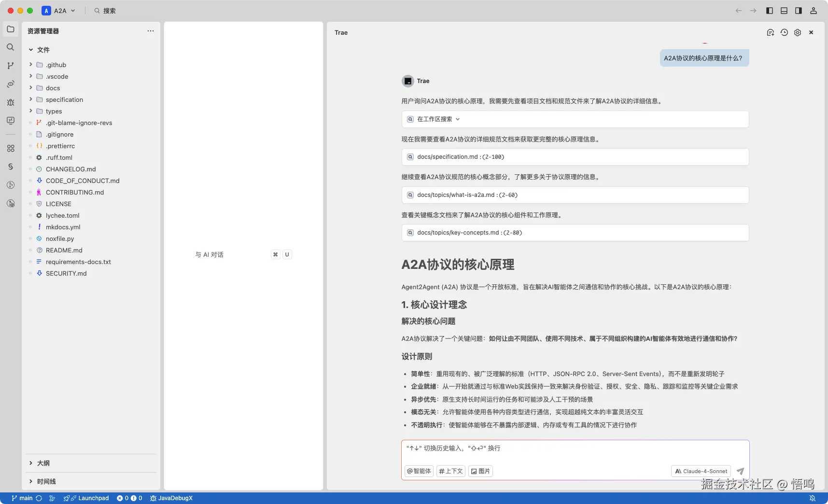The height and width of the screenshot is (504, 828).
Task: Open the account profile icon
Action: (x=814, y=11)
